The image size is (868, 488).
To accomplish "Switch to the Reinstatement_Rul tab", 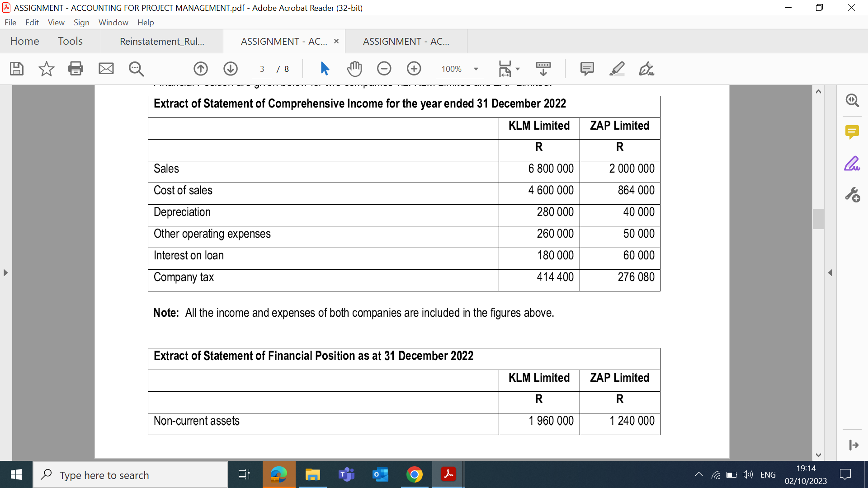I will [161, 41].
